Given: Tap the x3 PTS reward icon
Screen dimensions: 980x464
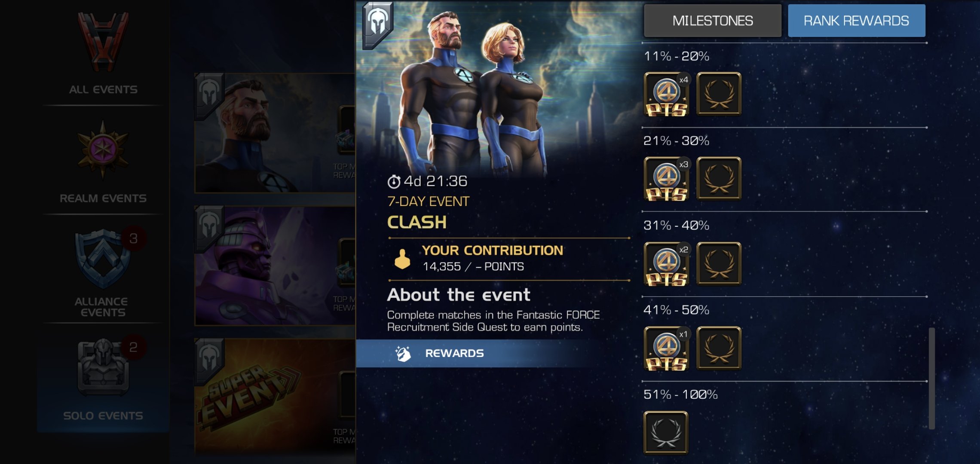Looking at the screenshot, I should tap(667, 179).
